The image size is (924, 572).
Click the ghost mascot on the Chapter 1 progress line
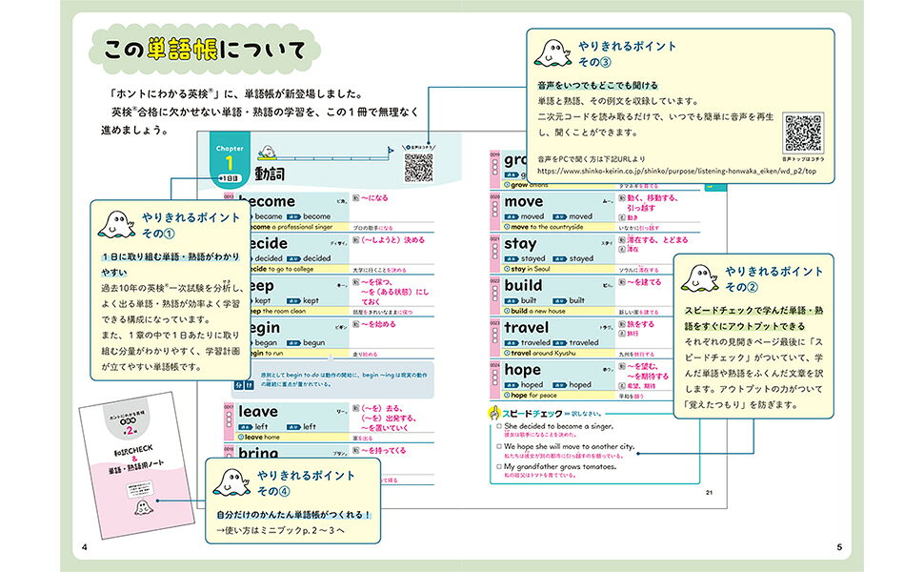pos(267,153)
